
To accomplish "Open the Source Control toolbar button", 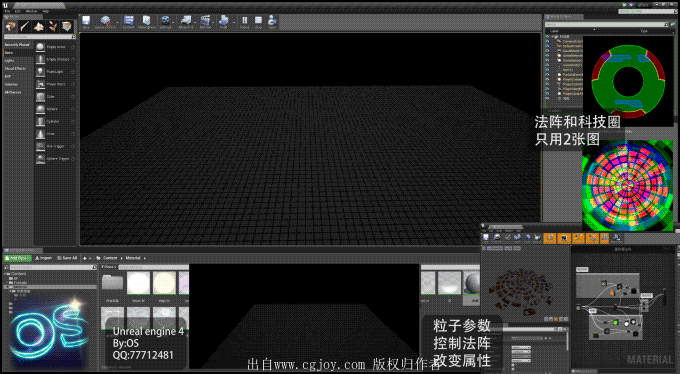I will pyautogui.click(x=105, y=20).
